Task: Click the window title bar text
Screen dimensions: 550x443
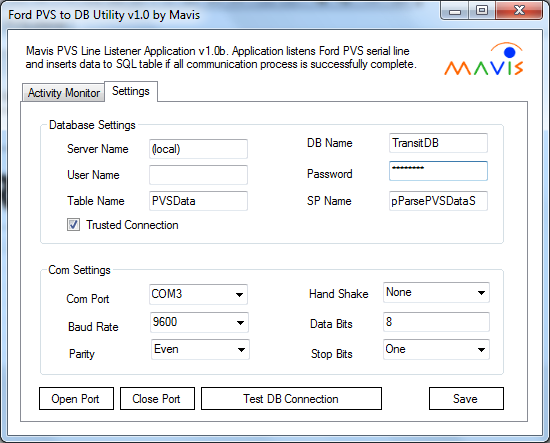Action: pyautogui.click(x=104, y=15)
